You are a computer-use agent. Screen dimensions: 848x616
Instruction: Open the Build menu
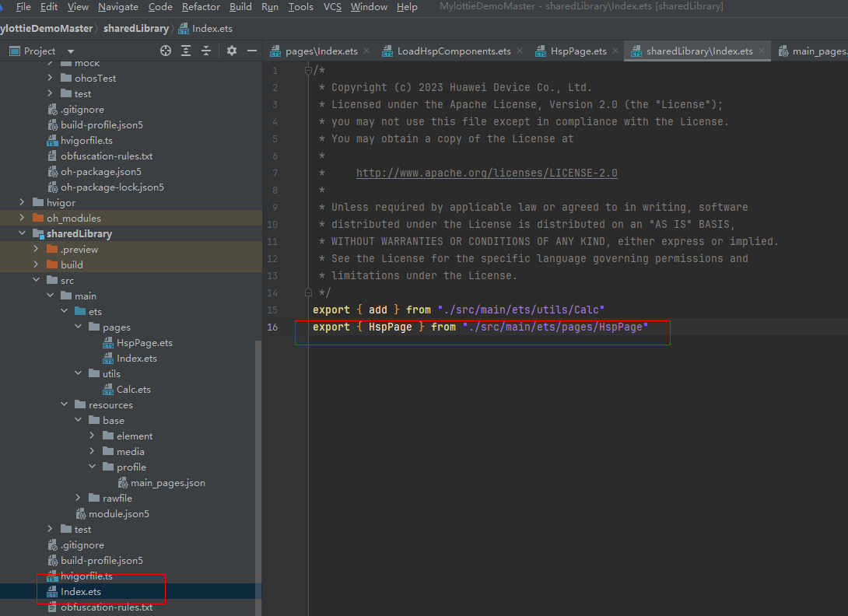click(240, 7)
